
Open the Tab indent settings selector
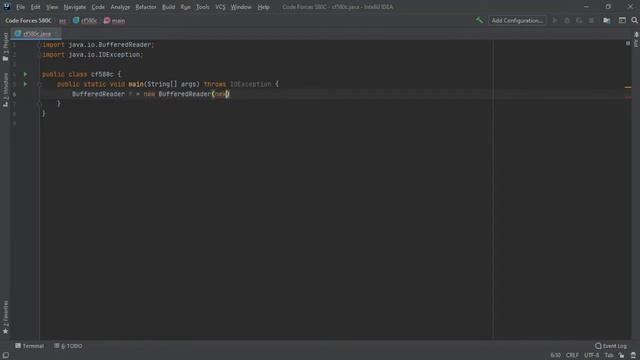point(609,356)
